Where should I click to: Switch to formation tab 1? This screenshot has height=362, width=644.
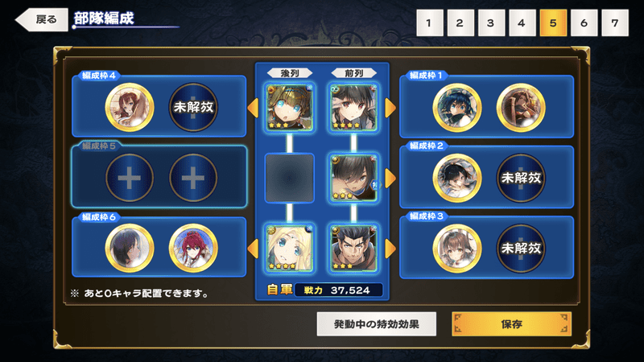tap(430, 23)
